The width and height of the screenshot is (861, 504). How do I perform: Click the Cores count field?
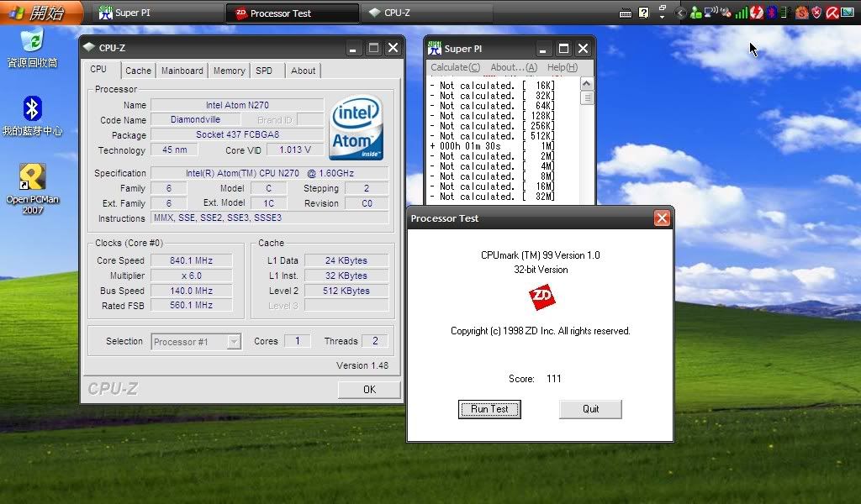[297, 341]
